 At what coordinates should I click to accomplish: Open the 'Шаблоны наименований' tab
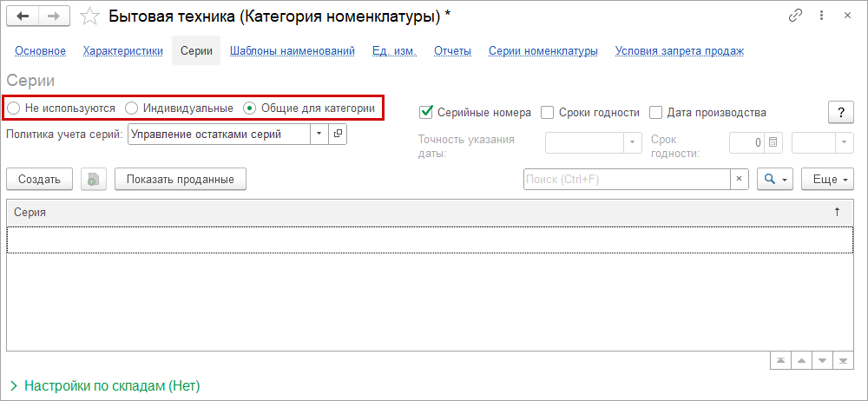click(x=293, y=51)
